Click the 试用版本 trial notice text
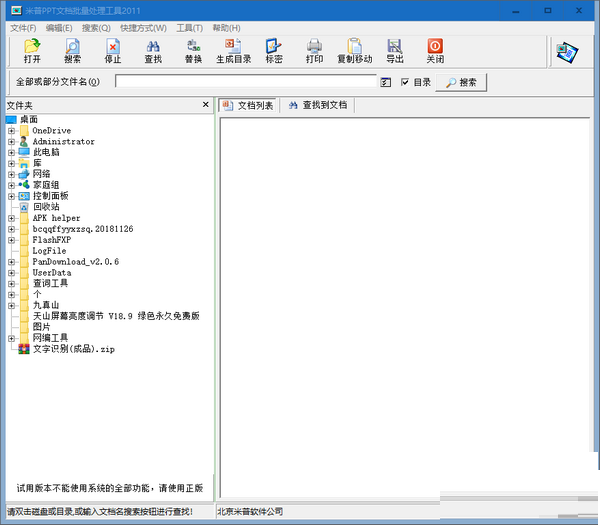Image resolution: width=600 pixels, height=525 pixels. point(110,488)
